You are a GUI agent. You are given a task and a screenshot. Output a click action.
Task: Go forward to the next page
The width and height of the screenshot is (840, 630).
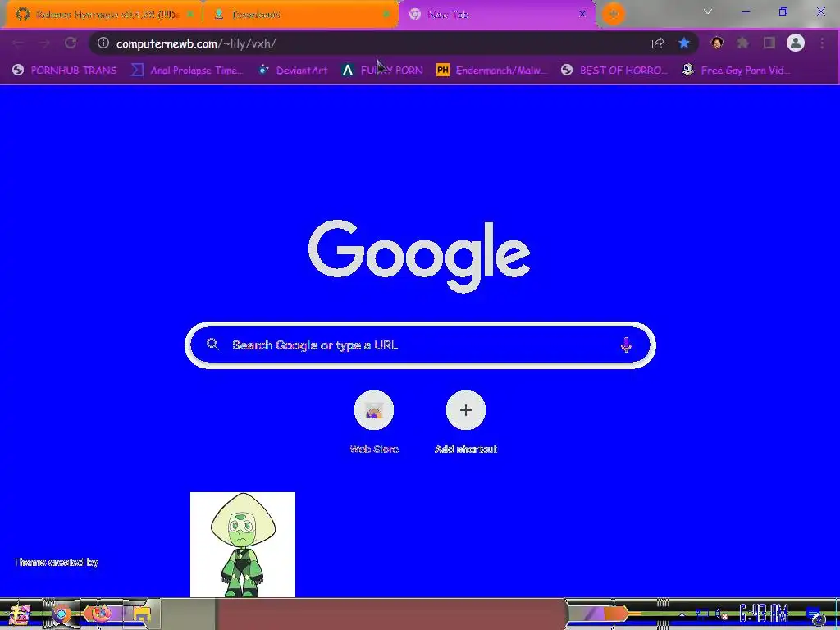44,43
